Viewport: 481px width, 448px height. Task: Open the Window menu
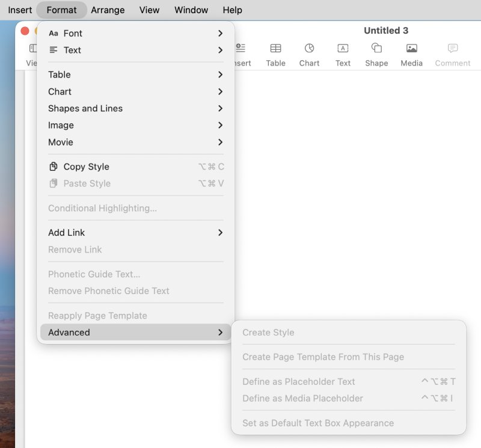click(191, 10)
